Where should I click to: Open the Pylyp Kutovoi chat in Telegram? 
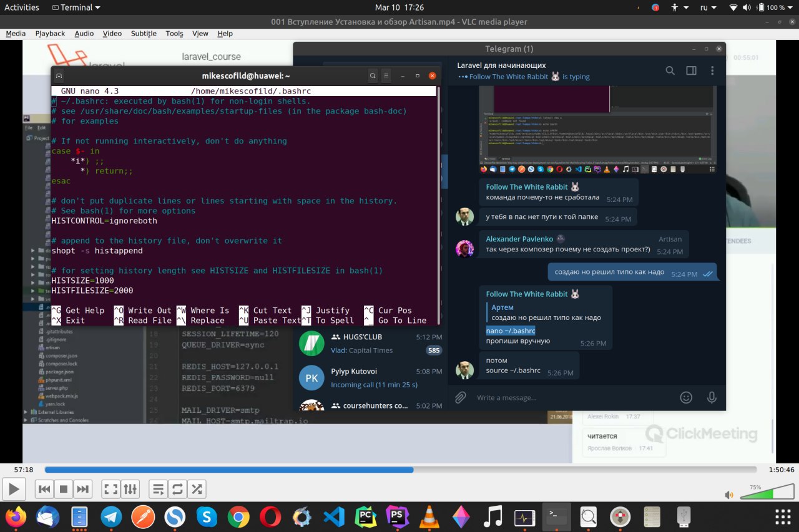[370, 378]
